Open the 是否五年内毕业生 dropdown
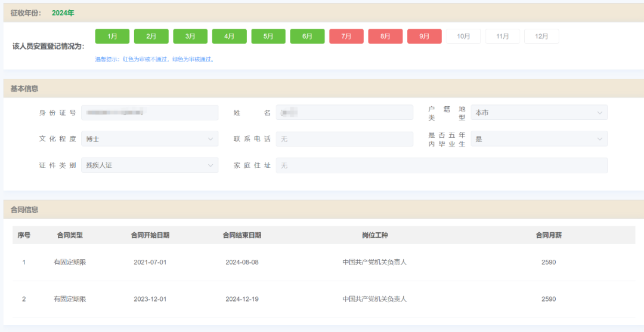Image resolution: width=644 pixels, height=332 pixels. (539, 139)
